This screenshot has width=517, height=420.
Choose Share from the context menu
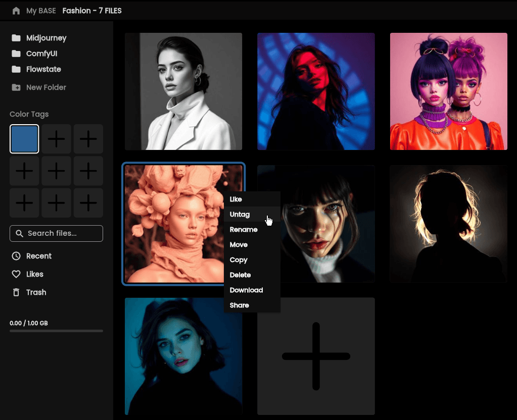pos(252,305)
